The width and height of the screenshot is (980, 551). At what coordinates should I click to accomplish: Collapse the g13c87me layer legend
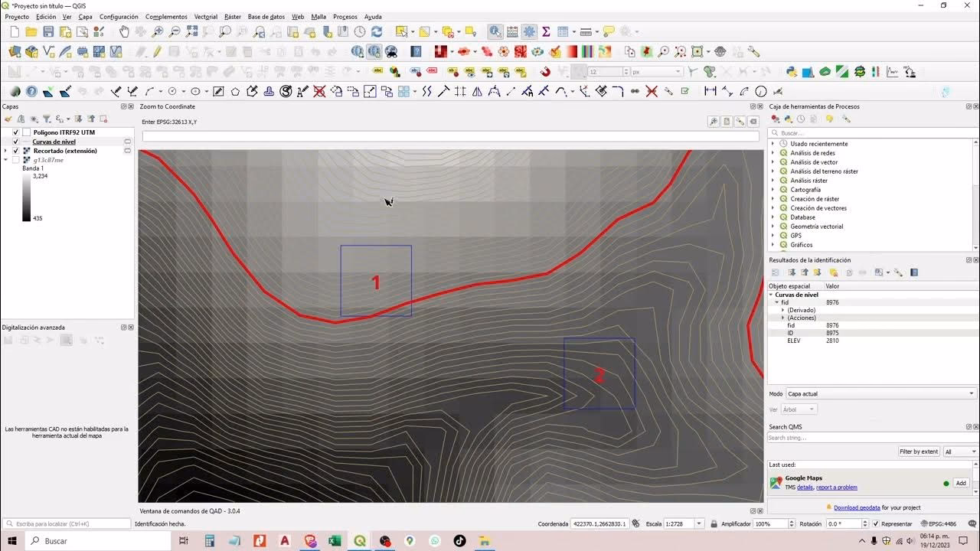(6, 159)
